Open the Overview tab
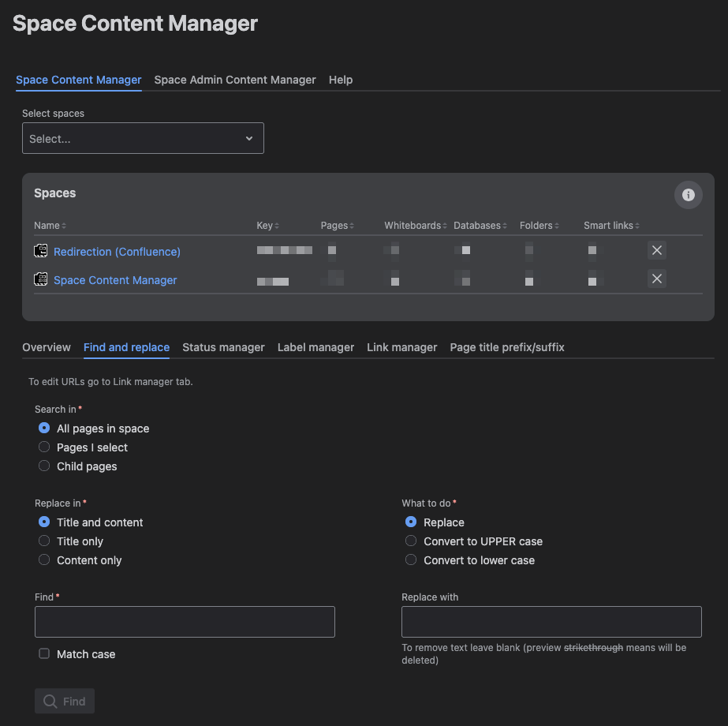Viewport: 728px width, 726px height. coord(47,347)
